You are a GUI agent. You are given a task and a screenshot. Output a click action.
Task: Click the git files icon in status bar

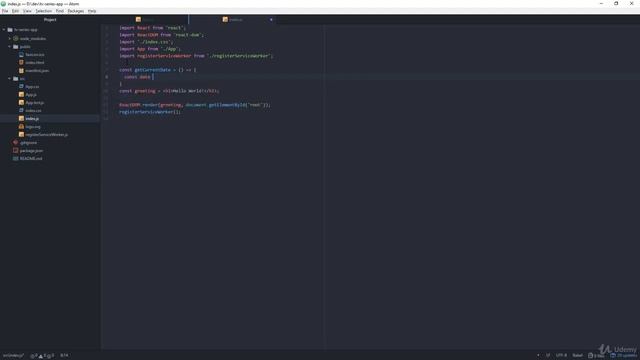[x=591, y=356]
